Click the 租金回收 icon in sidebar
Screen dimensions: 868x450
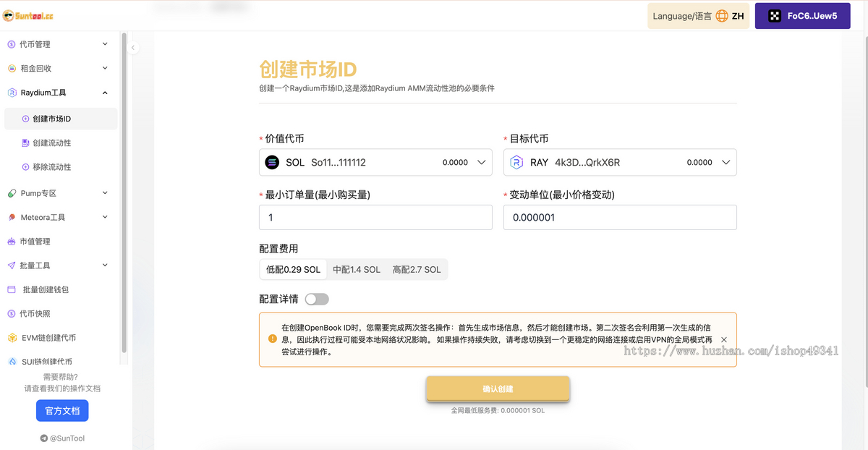(12, 69)
